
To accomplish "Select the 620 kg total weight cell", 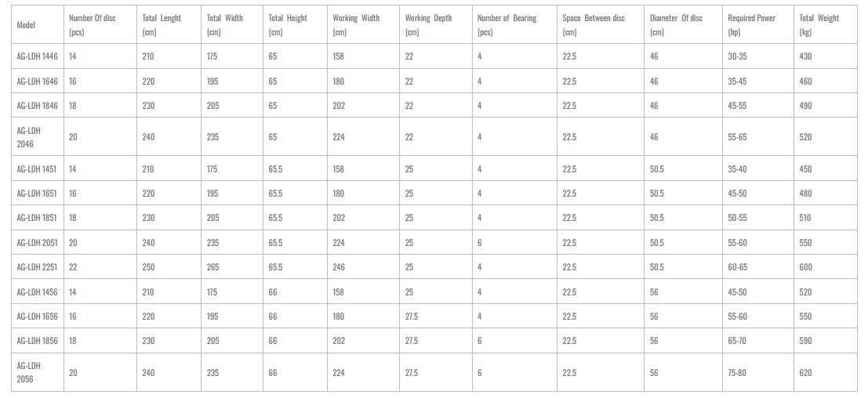I will (x=805, y=373).
